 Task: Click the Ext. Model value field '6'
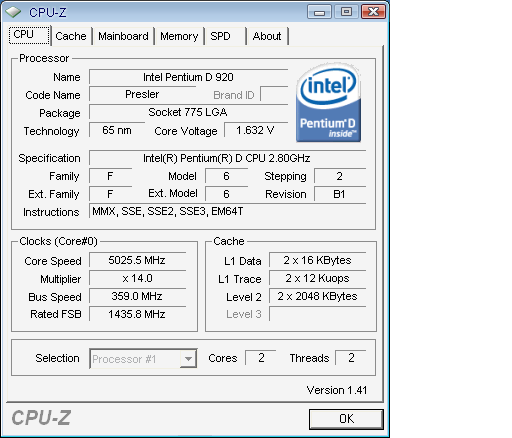(226, 194)
